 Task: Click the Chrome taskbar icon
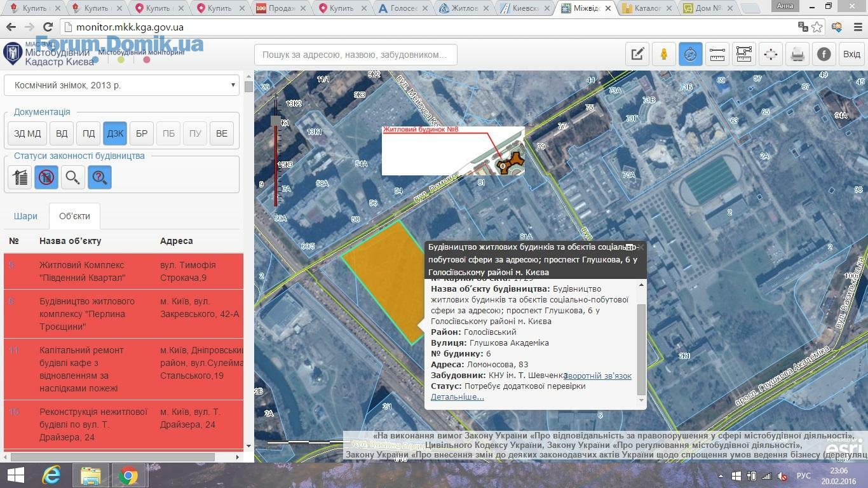128,475
